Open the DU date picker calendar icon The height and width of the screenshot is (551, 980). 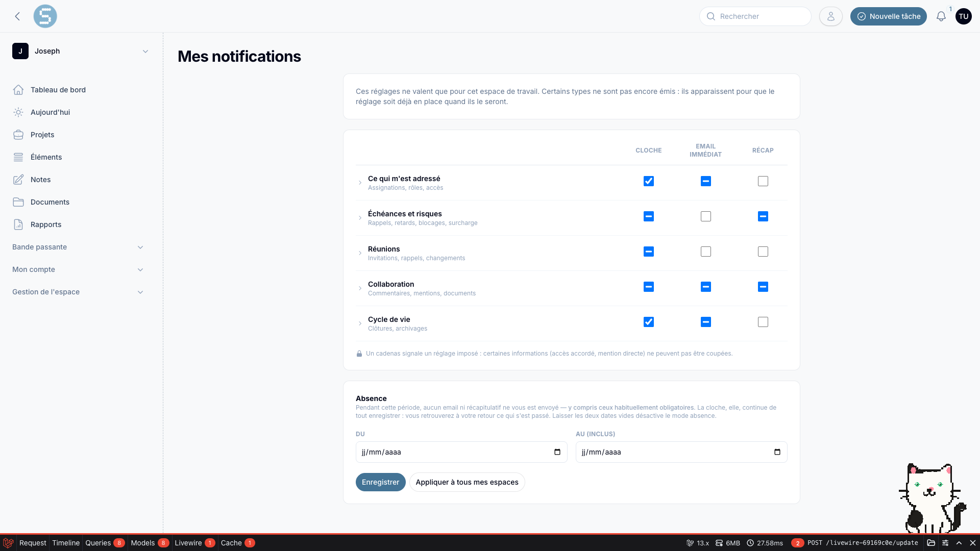[557, 452]
